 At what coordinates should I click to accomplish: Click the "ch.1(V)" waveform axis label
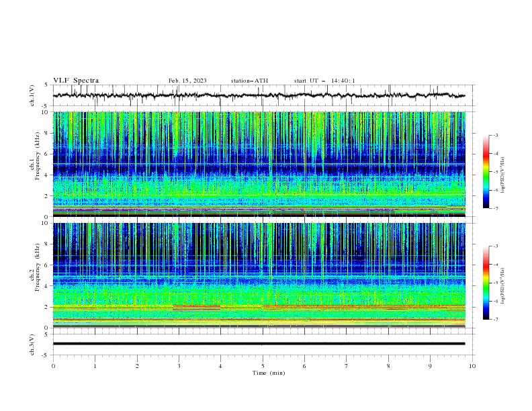pos(32,95)
